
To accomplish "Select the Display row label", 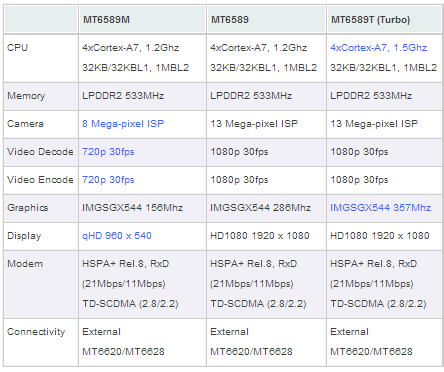I will (24, 236).
